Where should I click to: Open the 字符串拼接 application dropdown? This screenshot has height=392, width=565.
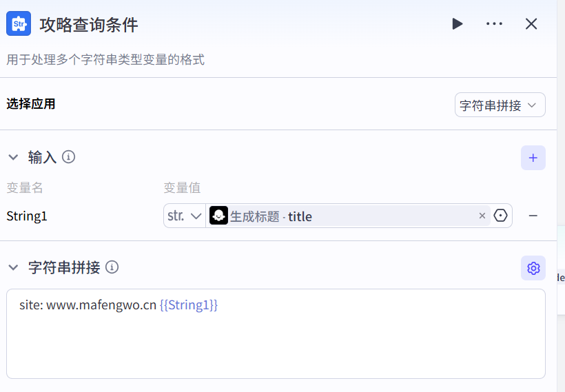coord(500,105)
